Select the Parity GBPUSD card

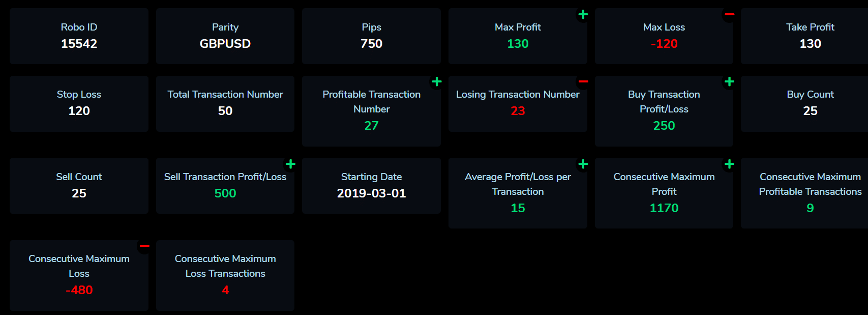(x=225, y=36)
